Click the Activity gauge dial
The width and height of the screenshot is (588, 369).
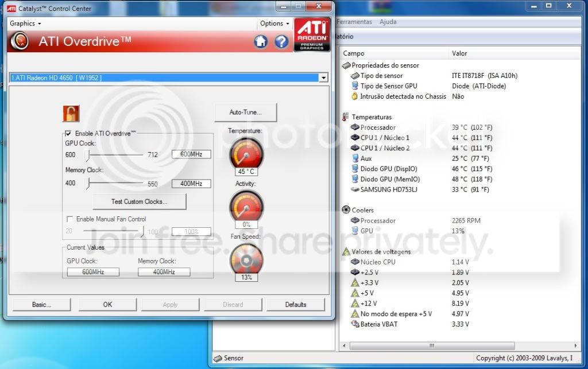point(246,205)
